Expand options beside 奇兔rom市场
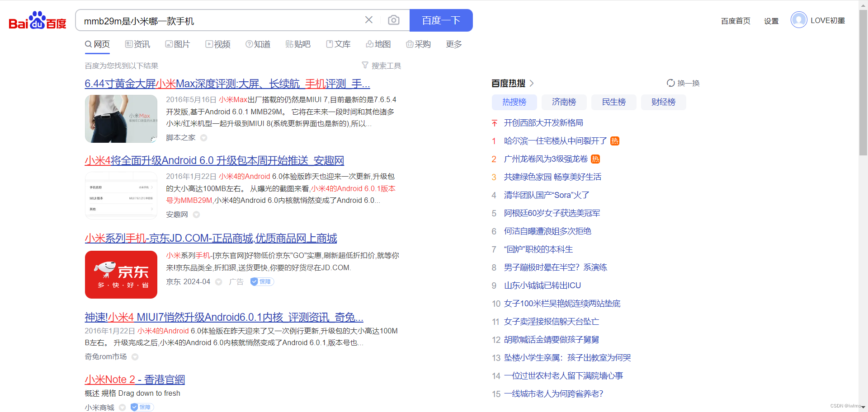The image size is (868, 412). click(x=135, y=357)
